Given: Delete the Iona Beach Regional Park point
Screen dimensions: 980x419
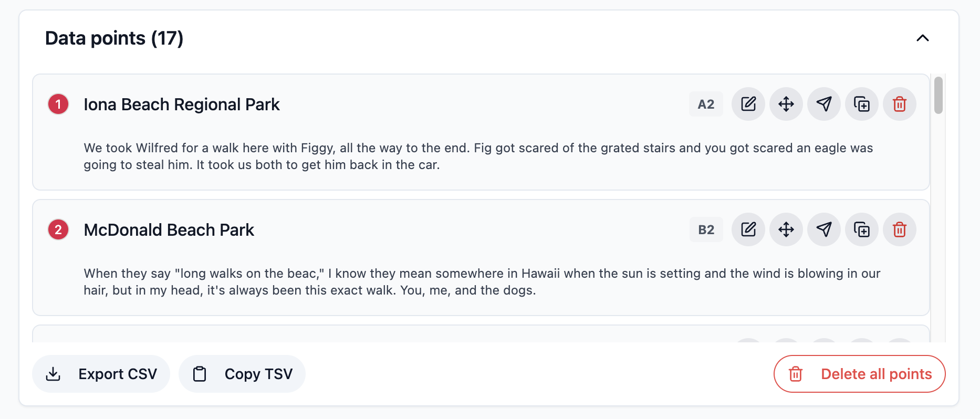Looking at the screenshot, I should click(x=900, y=104).
